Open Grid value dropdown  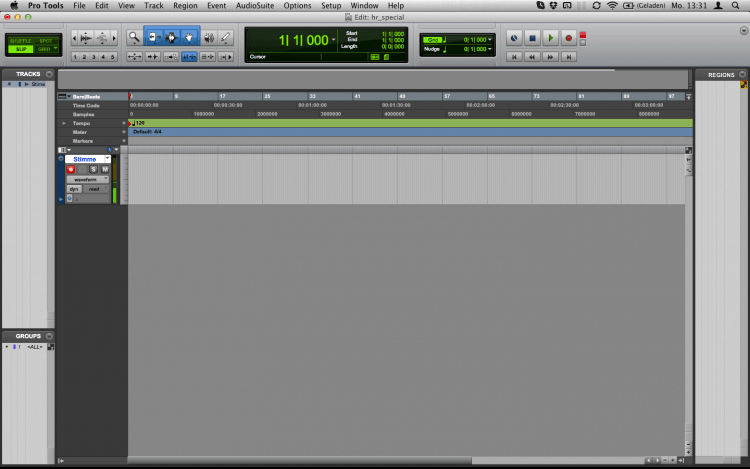(x=490, y=40)
